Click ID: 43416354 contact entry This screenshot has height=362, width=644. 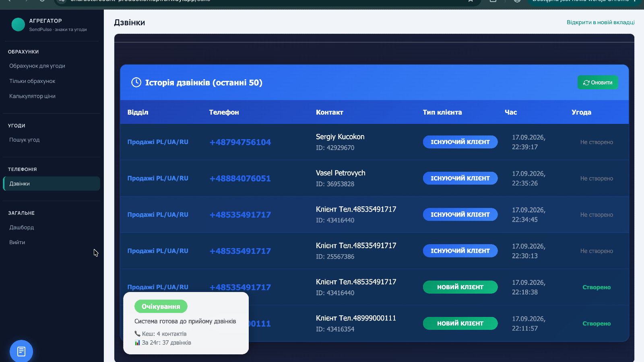[x=335, y=329]
